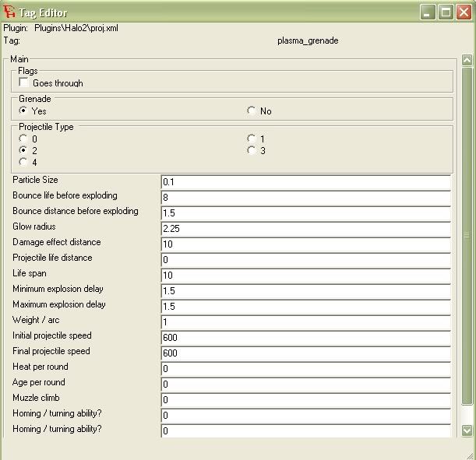Click the Tag Editor app icon in title bar
Image resolution: width=476 pixels, height=460 pixels.
click(x=9, y=12)
